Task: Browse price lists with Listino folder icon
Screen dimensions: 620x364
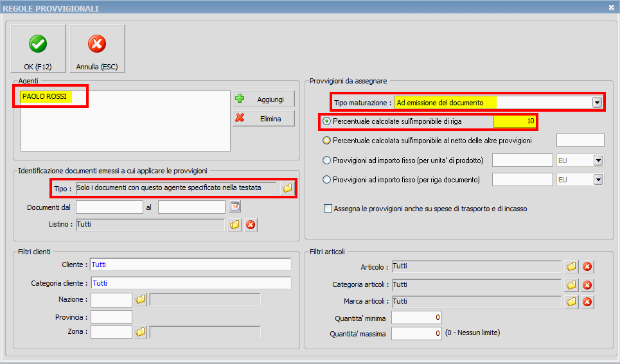Action: click(235, 225)
